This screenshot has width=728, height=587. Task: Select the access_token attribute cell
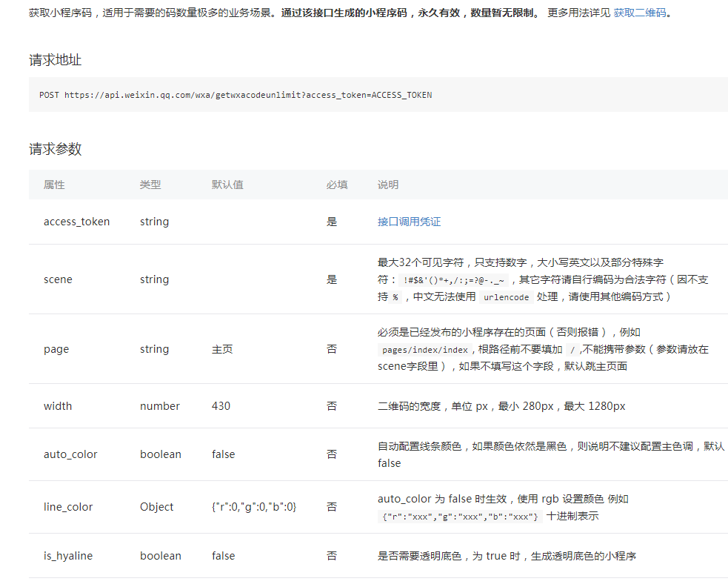(76, 222)
